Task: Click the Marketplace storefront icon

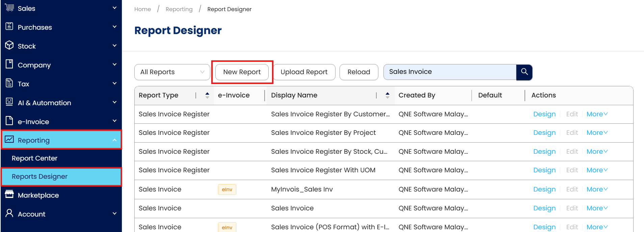Action: coord(9,195)
